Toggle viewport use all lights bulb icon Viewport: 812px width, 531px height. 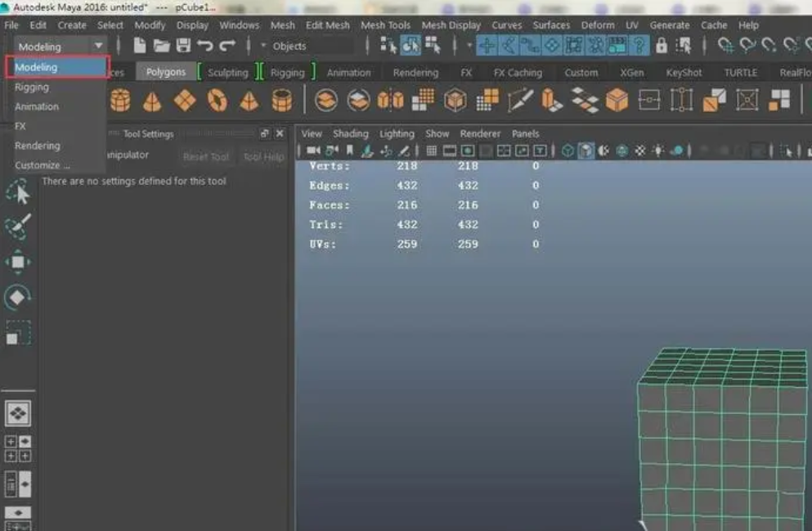pos(657,151)
